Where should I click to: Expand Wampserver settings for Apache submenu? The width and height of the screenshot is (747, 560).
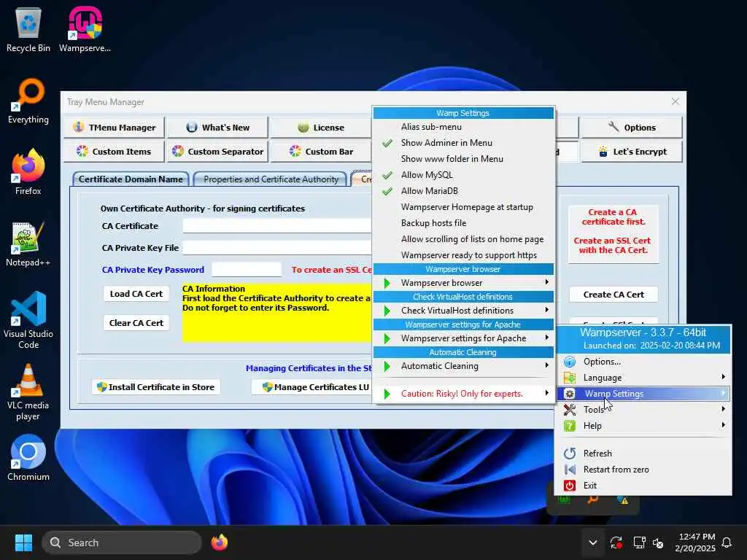(463, 338)
